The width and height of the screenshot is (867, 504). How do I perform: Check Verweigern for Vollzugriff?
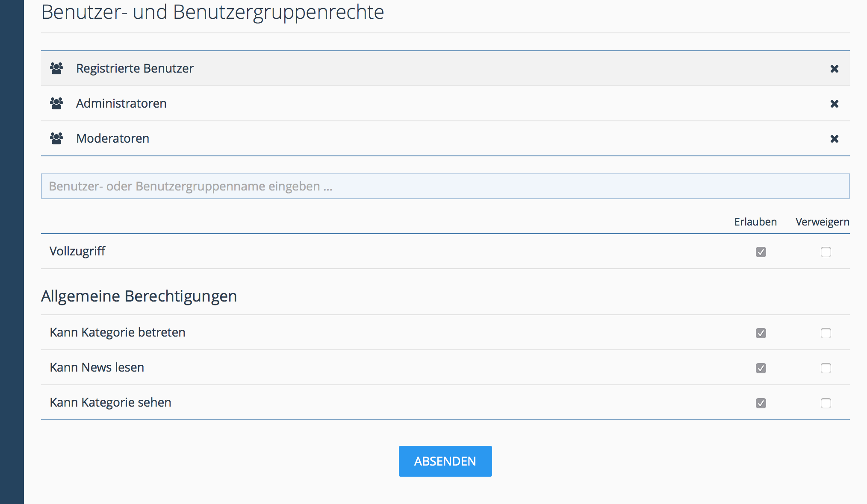point(826,252)
